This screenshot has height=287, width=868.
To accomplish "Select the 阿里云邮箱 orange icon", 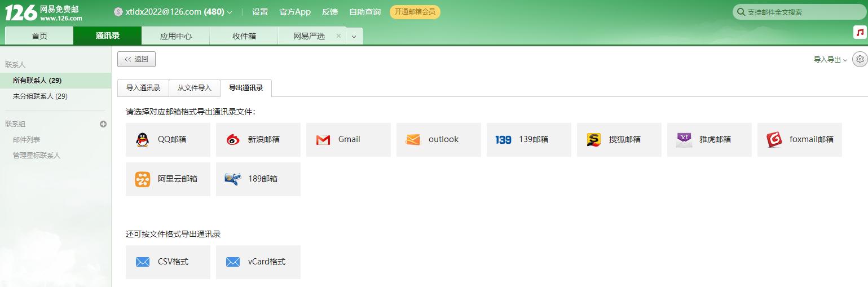I will pos(143,179).
